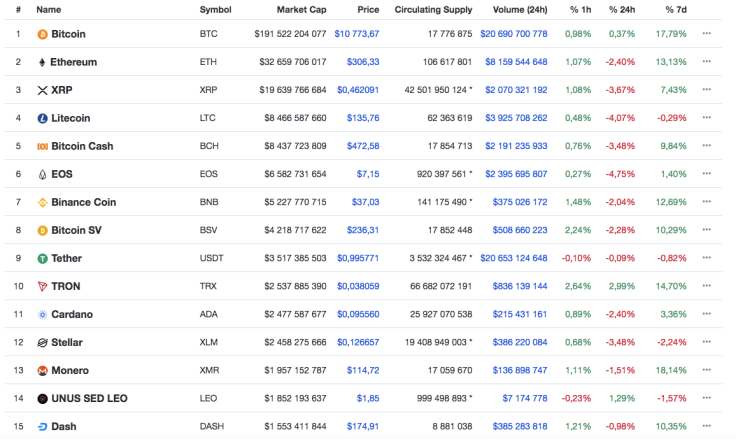This screenshot has height=439, width=736.
Task: Open the more options menu for TRON
Action: (x=706, y=285)
